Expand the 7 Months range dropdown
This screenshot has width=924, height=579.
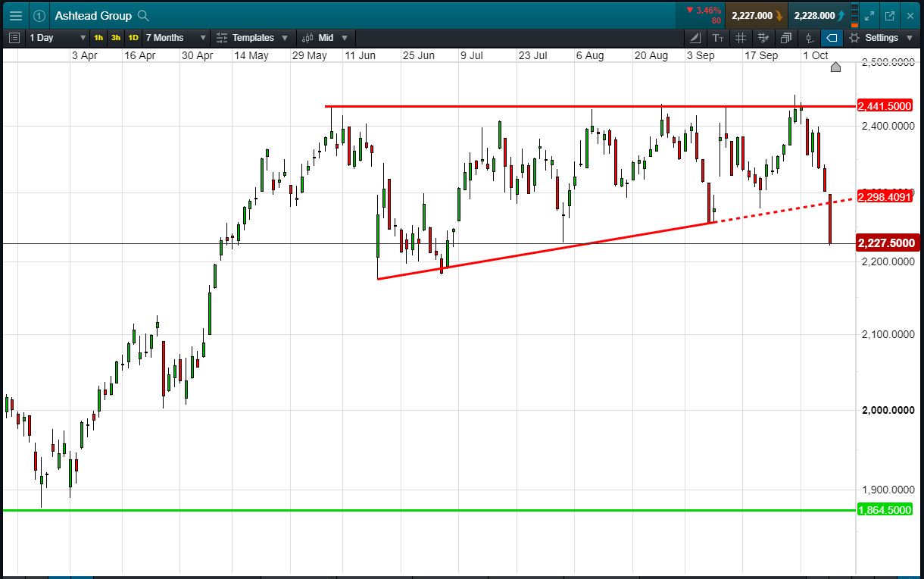point(176,38)
